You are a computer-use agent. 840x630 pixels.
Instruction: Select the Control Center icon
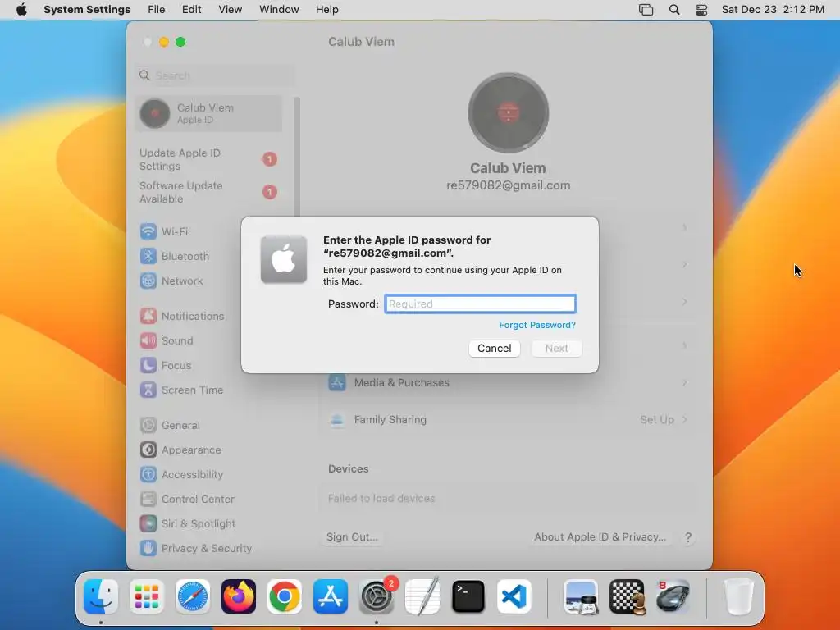pos(148,500)
